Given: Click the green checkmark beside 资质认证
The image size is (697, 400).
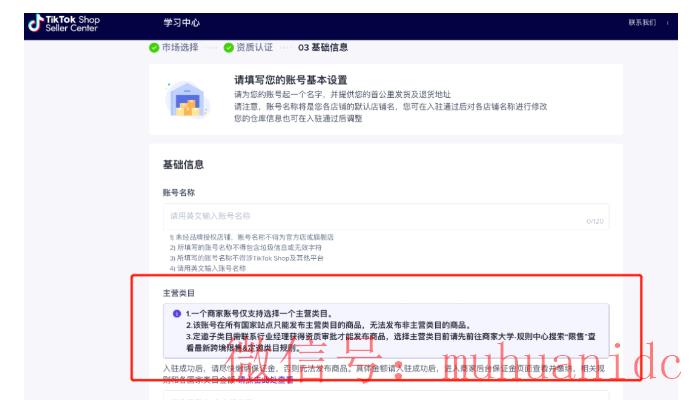Looking at the screenshot, I should pyautogui.click(x=228, y=47).
